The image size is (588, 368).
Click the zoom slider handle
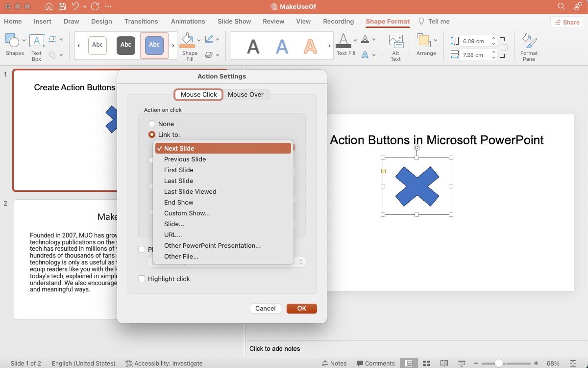498,363
